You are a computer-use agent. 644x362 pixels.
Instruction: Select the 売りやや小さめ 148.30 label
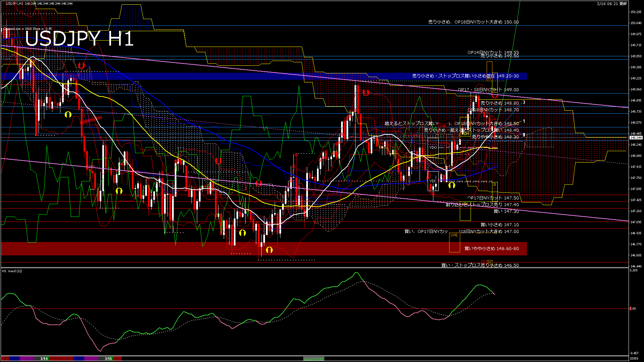495,137
